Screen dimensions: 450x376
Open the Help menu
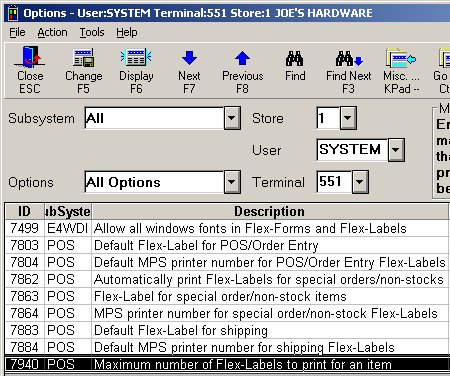click(127, 32)
